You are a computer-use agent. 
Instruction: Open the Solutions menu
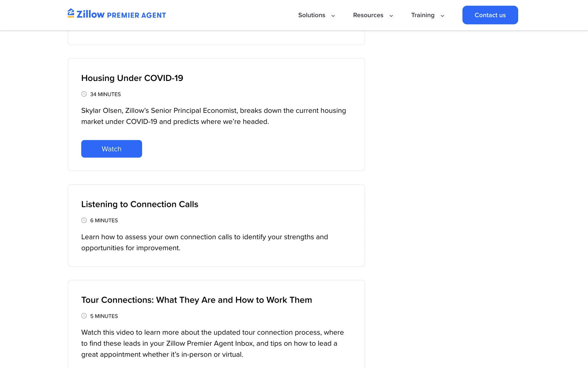click(311, 15)
